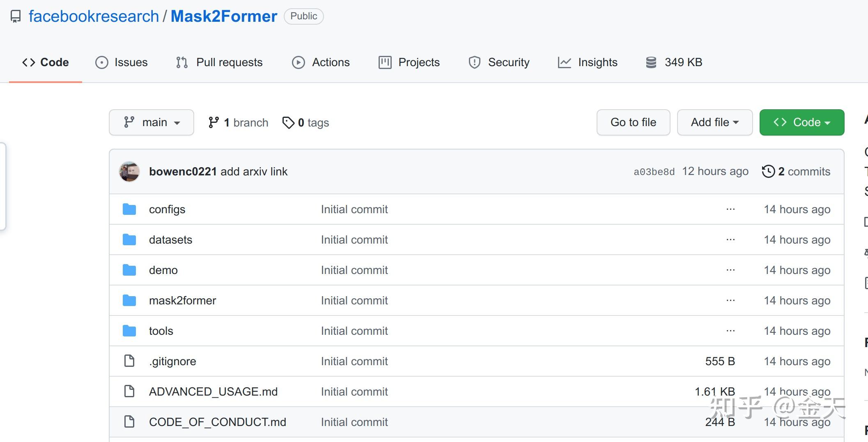Open the ADVANCED_USAGE.md file
This screenshot has width=868, height=442.
click(x=213, y=391)
